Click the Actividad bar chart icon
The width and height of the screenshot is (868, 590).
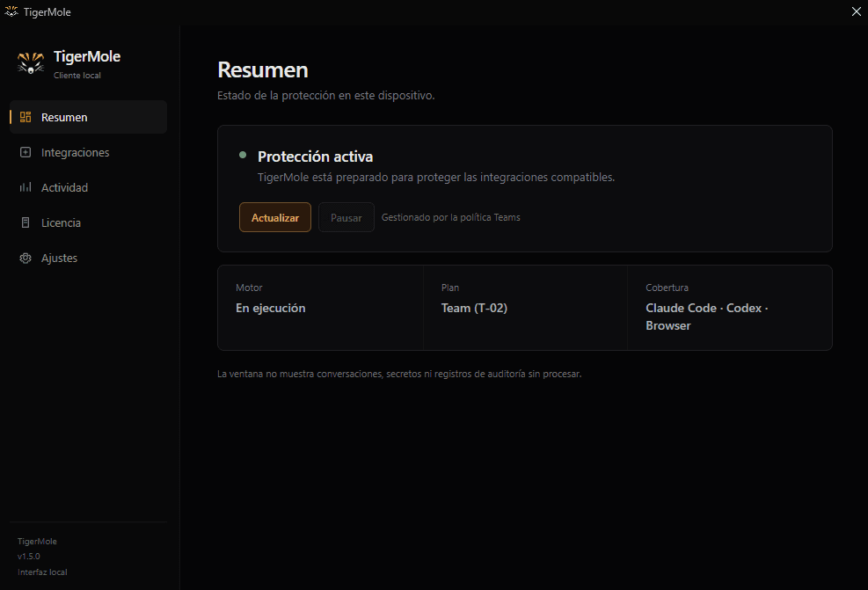tap(26, 187)
